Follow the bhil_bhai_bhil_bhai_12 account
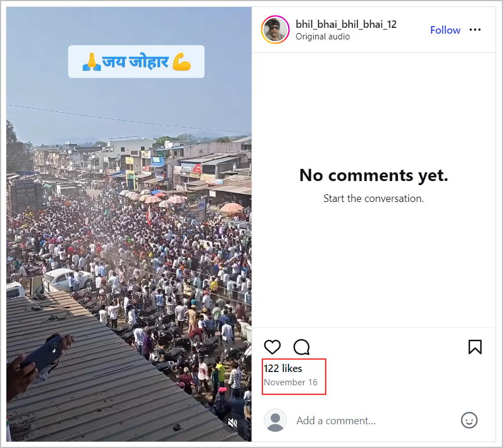Viewport: 503px width, 448px height. (445, 30)
